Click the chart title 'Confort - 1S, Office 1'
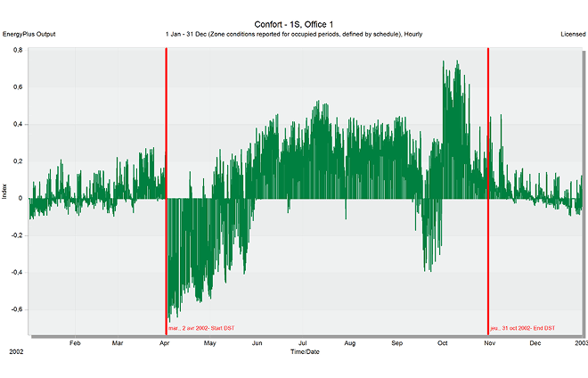The width and height of the screenshot is (588, 378). coord(294,23)
